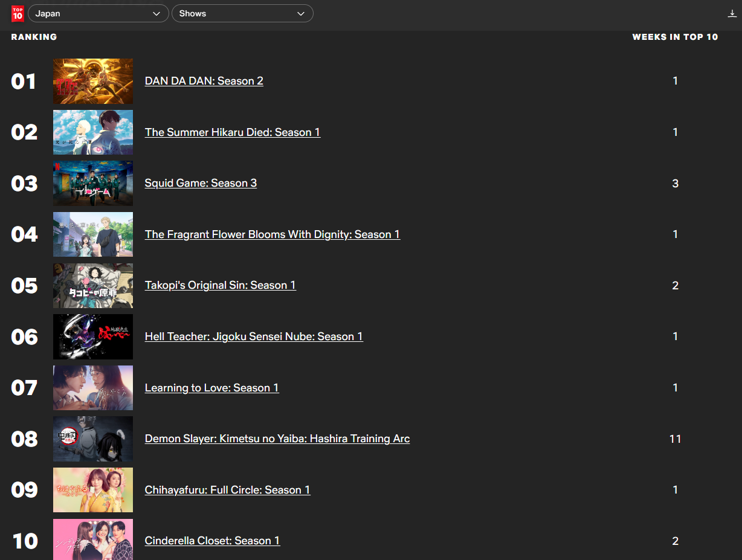
Task: Click rank number 07
Action: [24, 388]
